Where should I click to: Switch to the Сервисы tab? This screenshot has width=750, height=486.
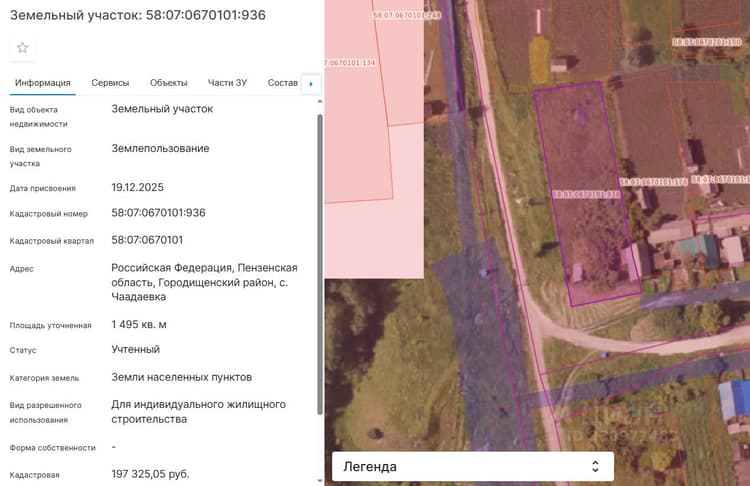pyautogui.click(x=110, y=83)
